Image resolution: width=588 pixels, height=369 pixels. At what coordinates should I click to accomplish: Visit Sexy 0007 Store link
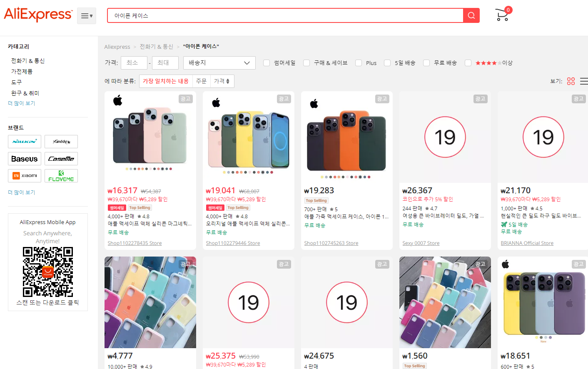click(421, 243)
